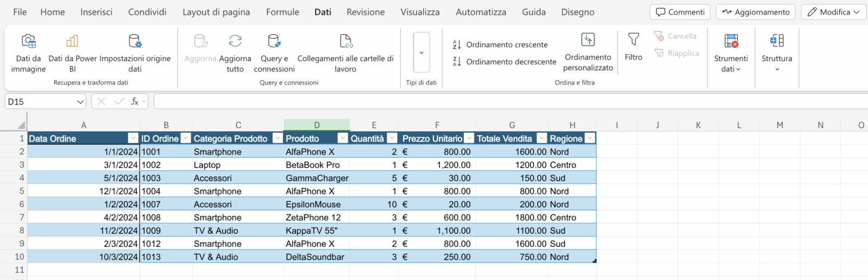Open the Modifica mode button
Image resolution: width=868 pixels, height=280 pixels.
[833, 12]
